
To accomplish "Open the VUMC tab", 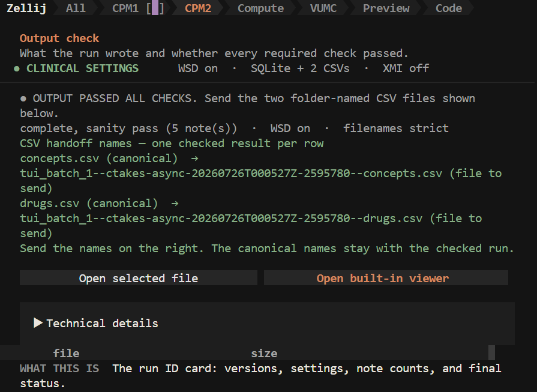I will coord(323,8).
